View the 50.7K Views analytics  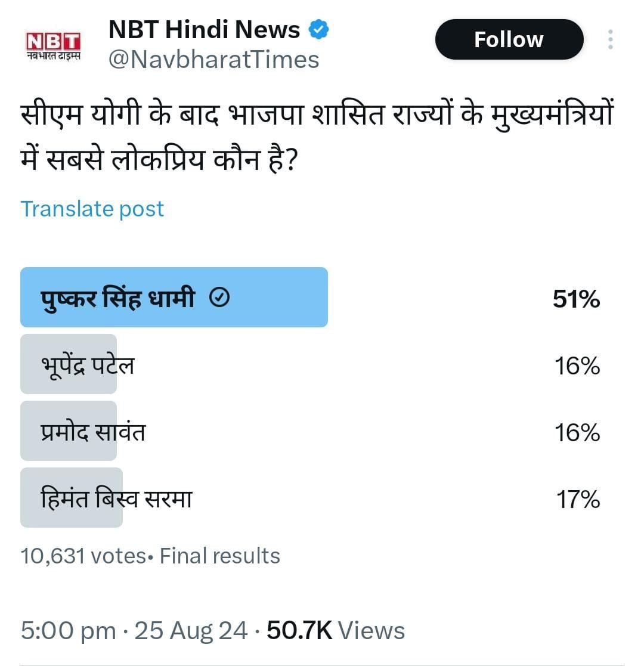point(336,631)
